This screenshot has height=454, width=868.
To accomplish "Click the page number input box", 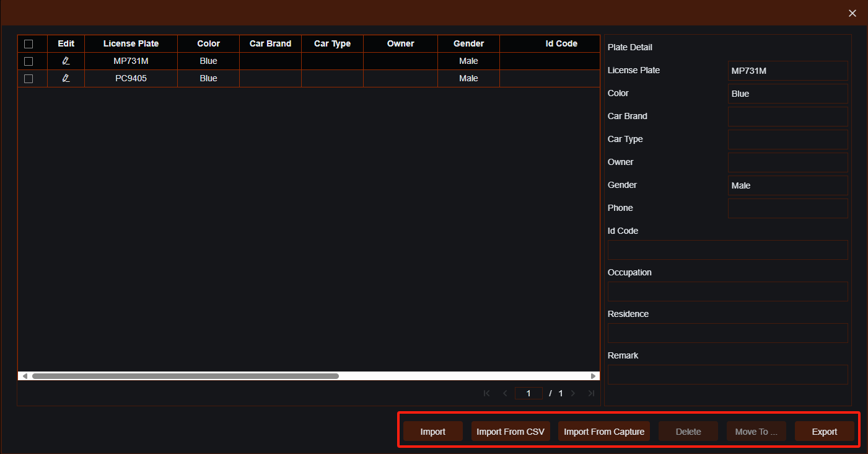I will (x=528, y=393).
